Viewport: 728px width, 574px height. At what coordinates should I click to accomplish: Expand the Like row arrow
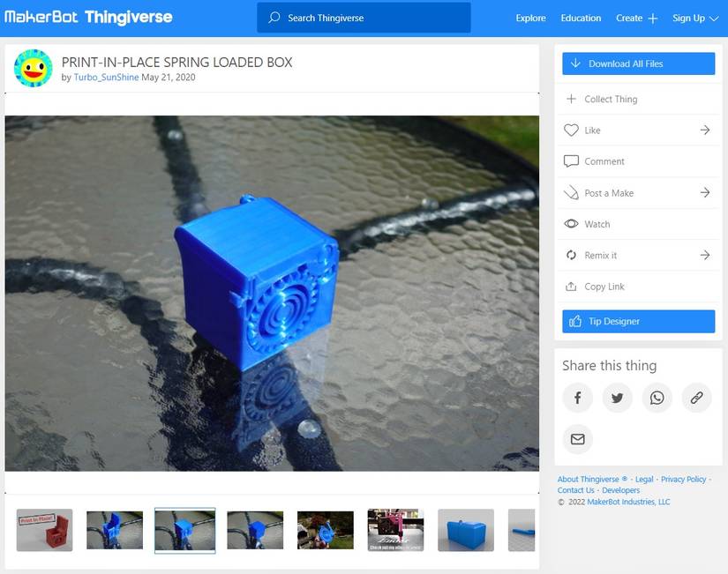click(x=704, y=130)
